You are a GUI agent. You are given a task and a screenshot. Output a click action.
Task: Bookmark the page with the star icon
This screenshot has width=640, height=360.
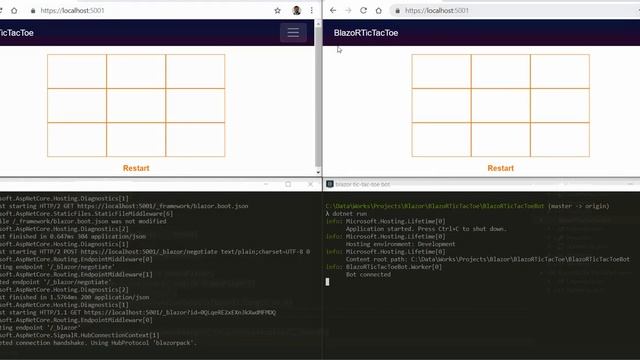coord(278,11)
